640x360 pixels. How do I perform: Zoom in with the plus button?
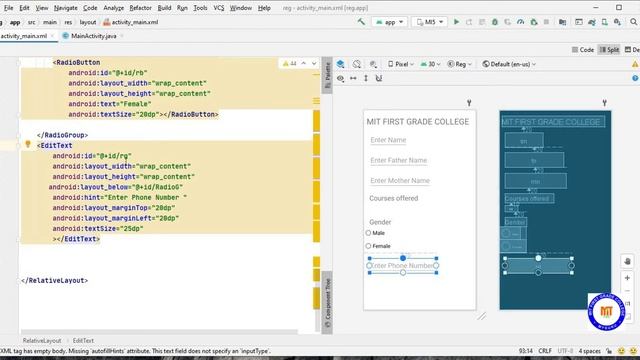(x=627, y=278)
